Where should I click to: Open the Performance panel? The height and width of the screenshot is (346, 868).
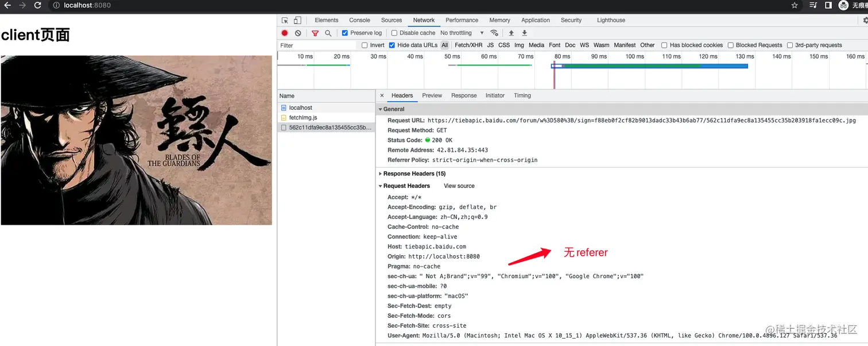point(462,20)
